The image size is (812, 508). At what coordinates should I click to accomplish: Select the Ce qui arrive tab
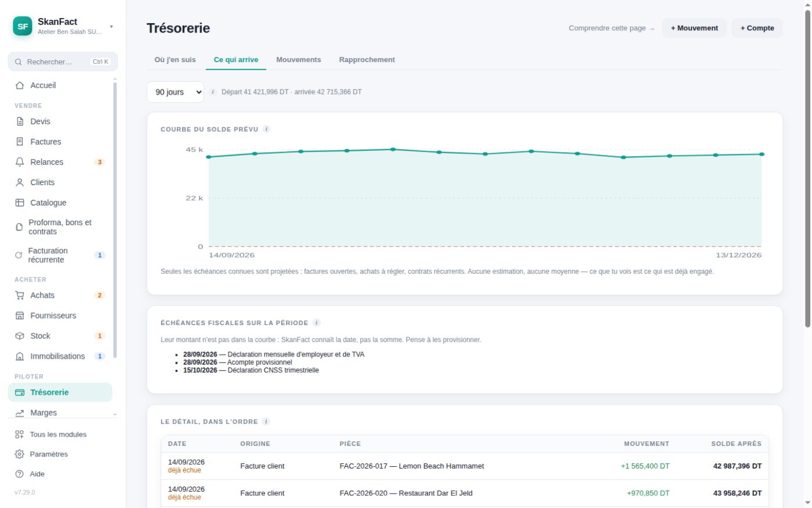(x=236, y=60)
